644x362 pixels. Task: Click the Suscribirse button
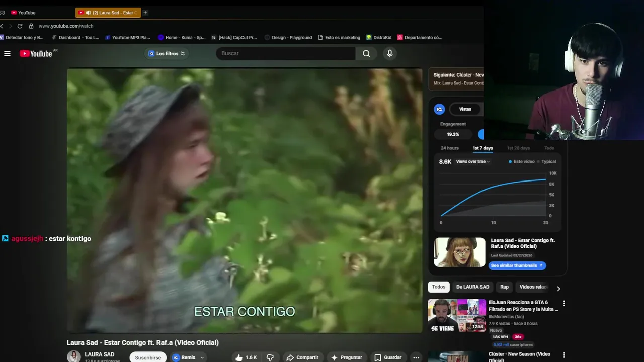148,357
